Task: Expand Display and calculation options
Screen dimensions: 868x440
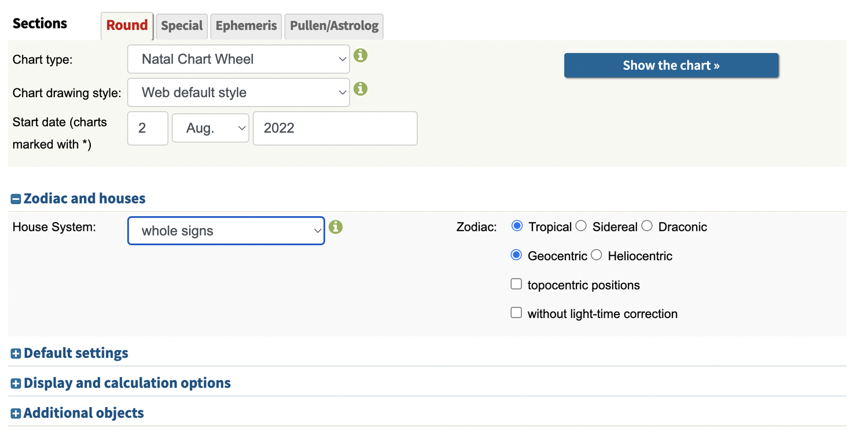Action: click(16, 384)
